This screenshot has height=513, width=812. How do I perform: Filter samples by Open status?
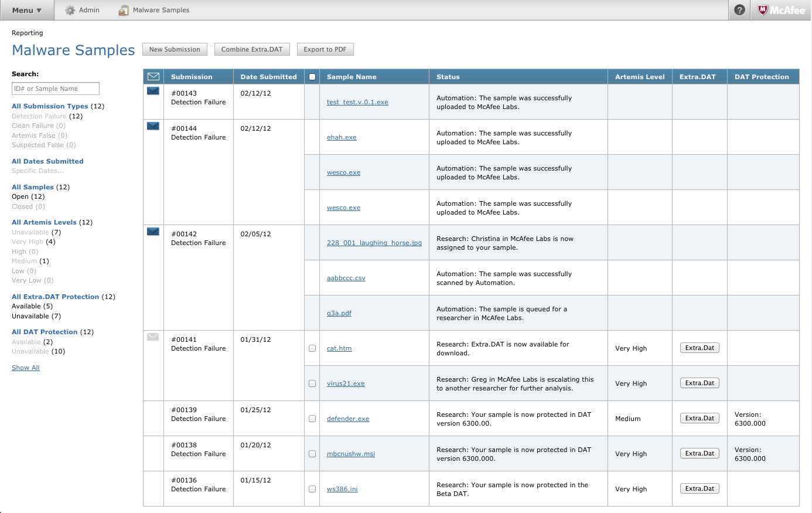pyautogui.click(x=28, y=196)
